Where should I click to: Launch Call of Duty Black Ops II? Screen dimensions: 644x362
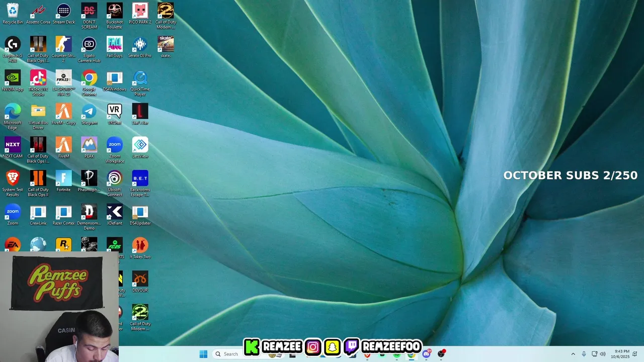tap(38, 183)
